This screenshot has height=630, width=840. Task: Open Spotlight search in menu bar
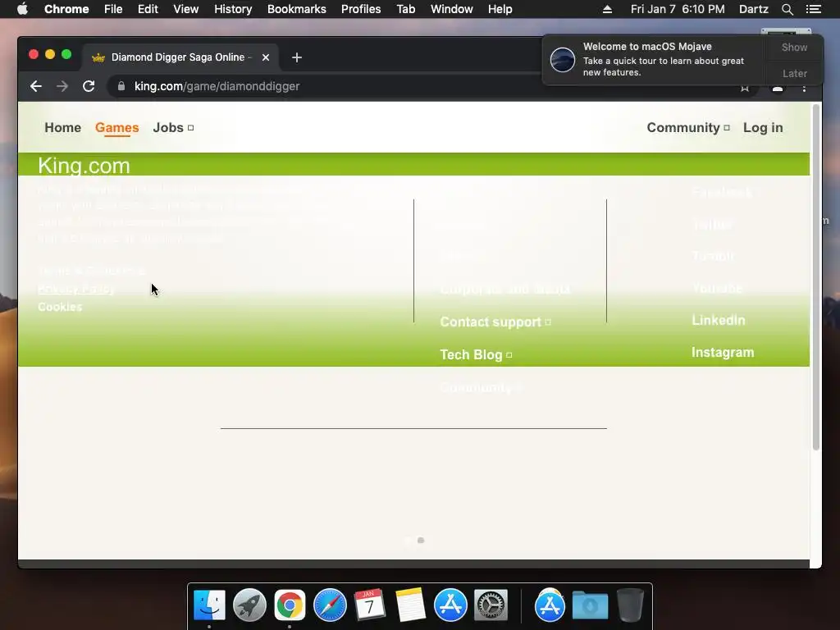(787, 9)
